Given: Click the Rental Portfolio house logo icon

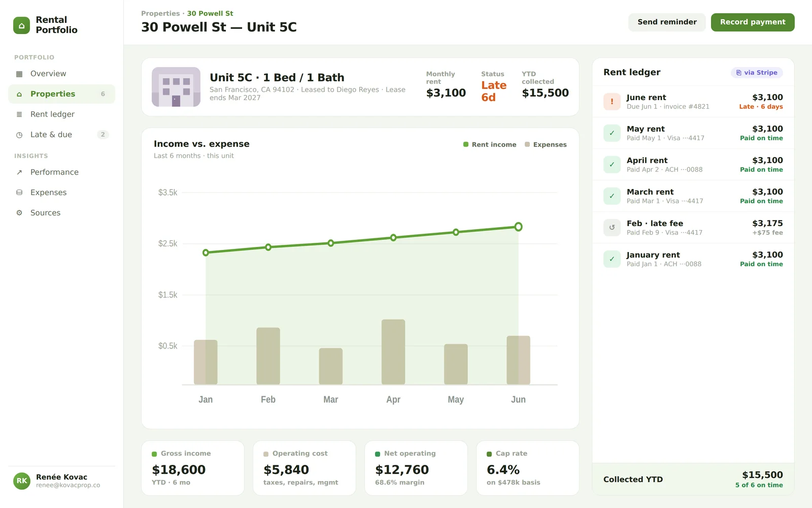Looking at the screenshot, I should [21, 25].
